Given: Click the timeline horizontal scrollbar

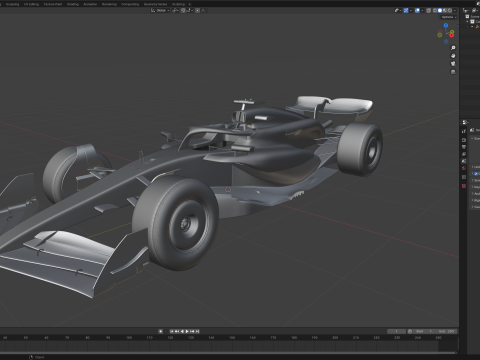Looking at the screenshot, I should (x=228, y=352).
